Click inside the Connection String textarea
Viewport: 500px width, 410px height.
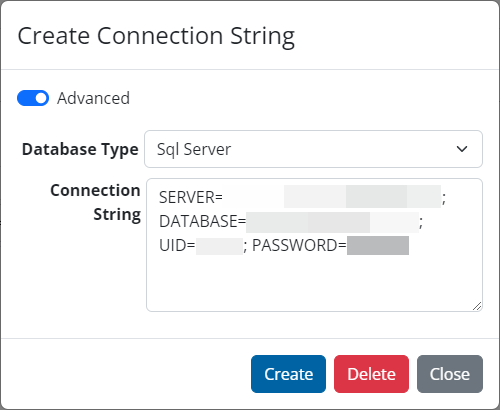pos(314,245)
